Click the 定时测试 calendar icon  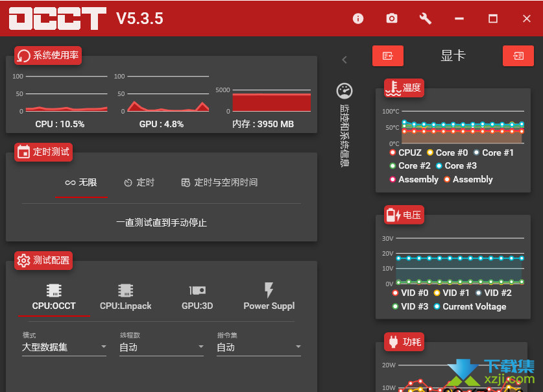click(23, 152)
